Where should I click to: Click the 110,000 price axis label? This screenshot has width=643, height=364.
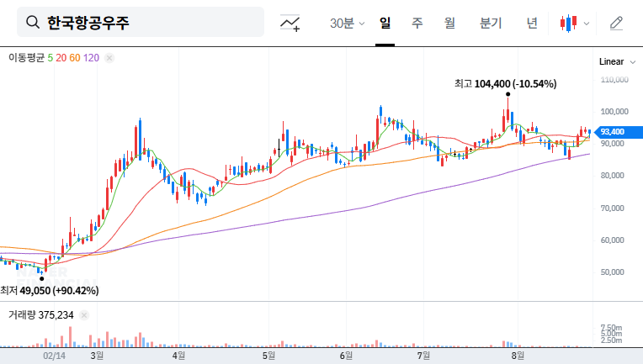coord(614,79)
